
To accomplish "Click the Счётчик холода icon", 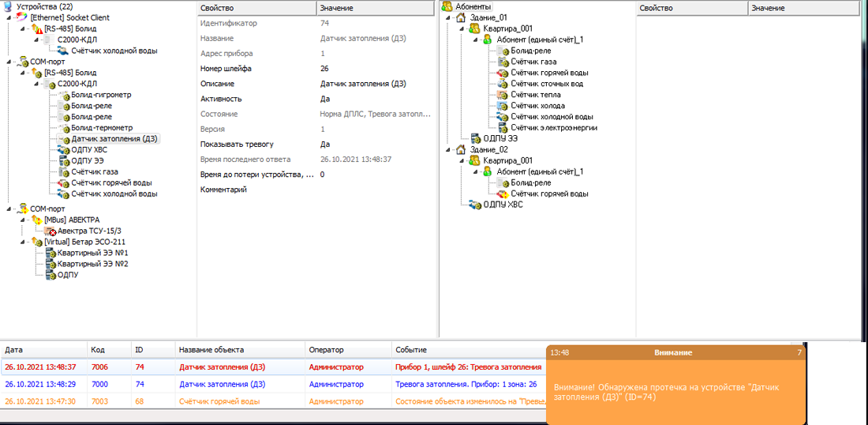I will pyautogui.click(x=502, y=106).
